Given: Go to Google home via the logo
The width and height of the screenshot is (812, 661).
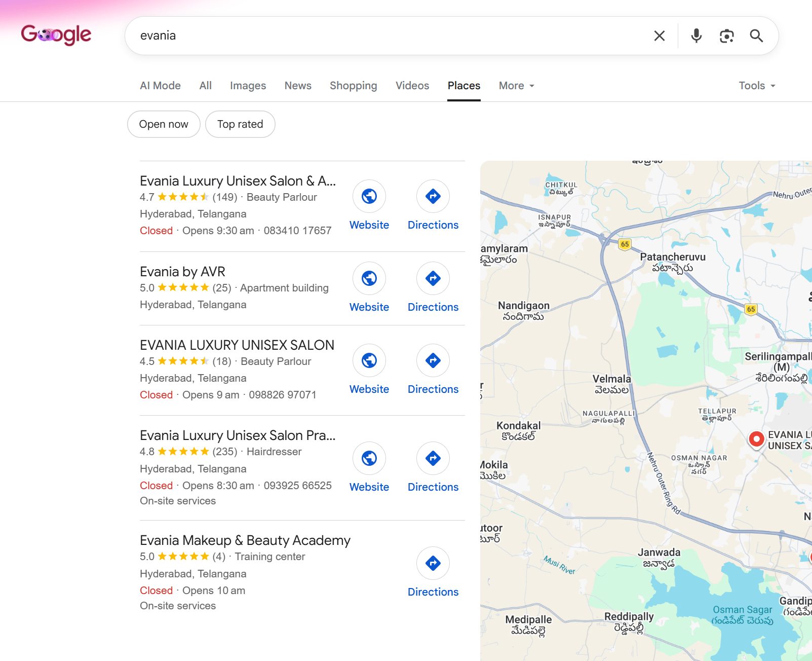Looking at the screenshot, I should pos(56,34).
